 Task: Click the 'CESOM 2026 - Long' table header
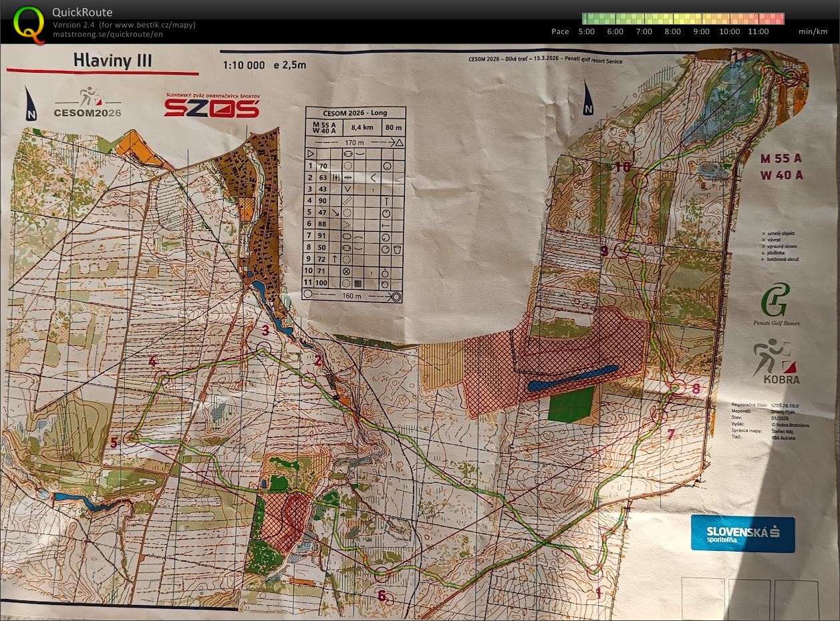coord(355,113)
